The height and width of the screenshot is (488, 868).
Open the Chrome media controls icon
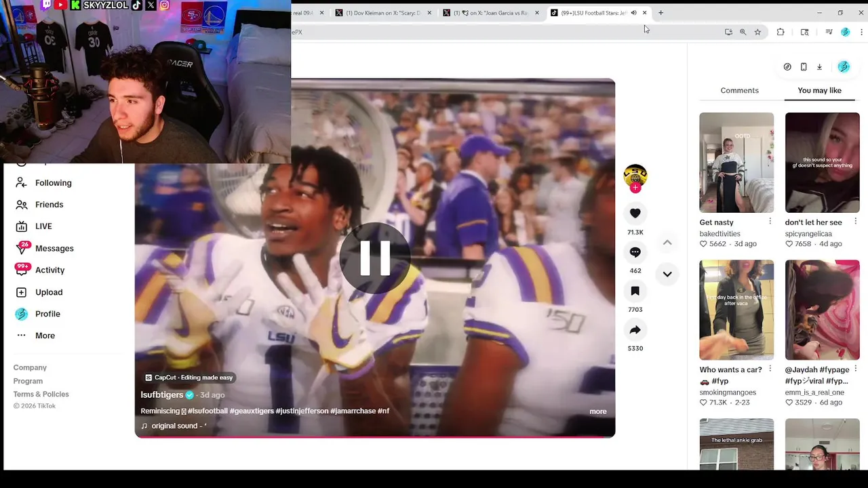coord(829,32)
